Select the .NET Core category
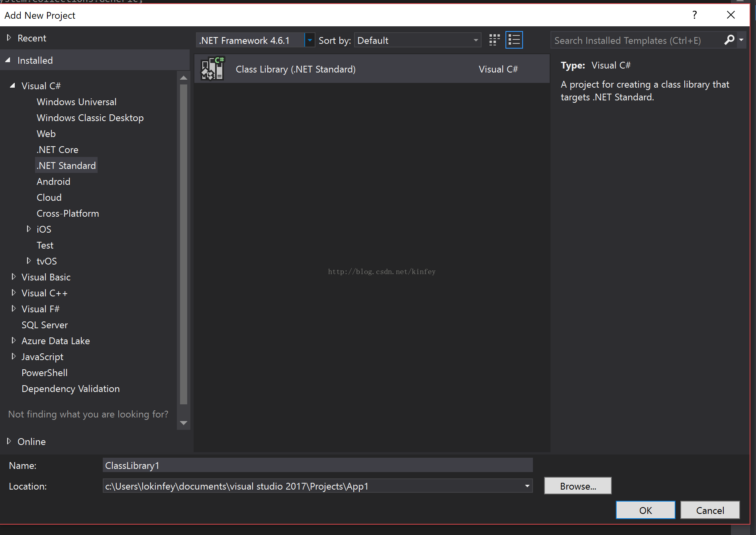 pos(57,149)
